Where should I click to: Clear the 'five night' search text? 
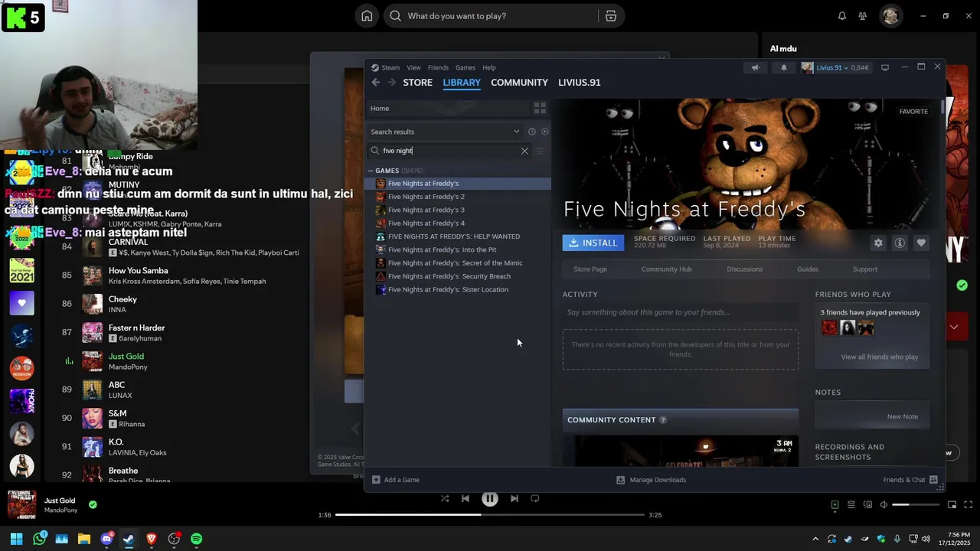tap(524, 151)
